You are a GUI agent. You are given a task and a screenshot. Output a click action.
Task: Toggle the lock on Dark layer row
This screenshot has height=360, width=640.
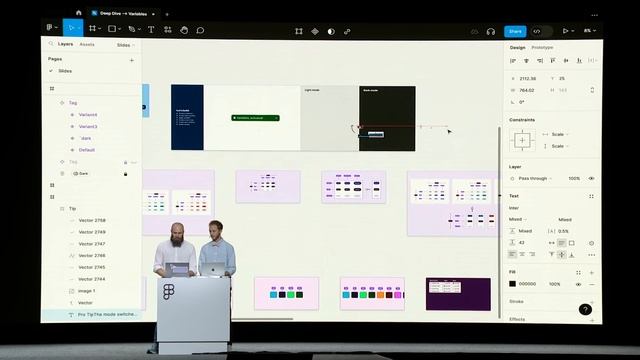(125, 174)
